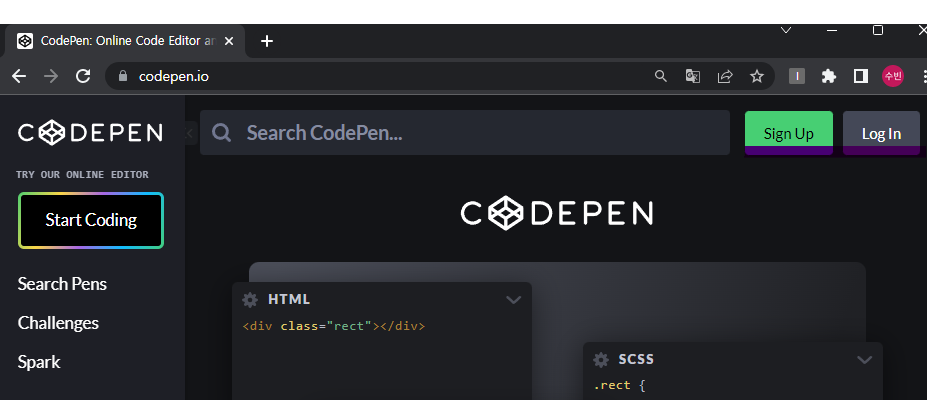This screenshot has width=927, height=400.
Task: Open the HTML panel settings gear
Action: (250, 300)
